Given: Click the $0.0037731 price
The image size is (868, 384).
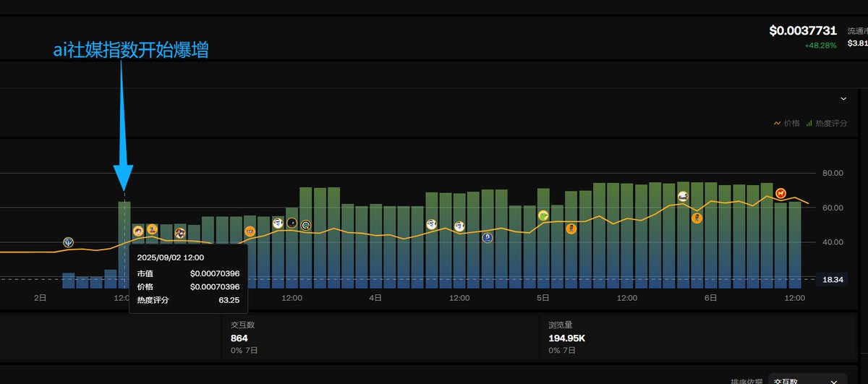Looking at the screenshot, I should (x=803, y=31).
